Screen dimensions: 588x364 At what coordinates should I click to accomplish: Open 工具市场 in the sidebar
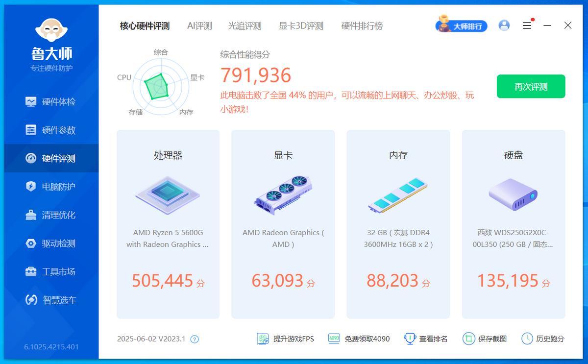[x=51, y=272]
